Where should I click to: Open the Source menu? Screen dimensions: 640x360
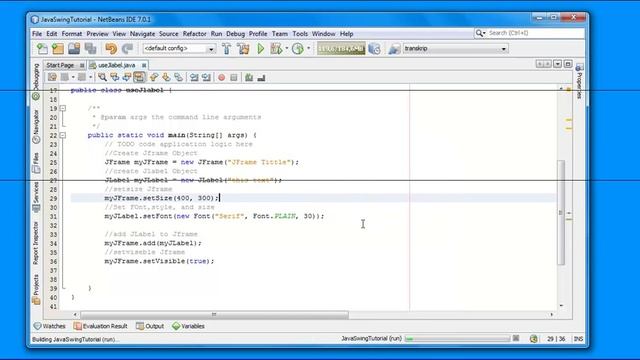[x=169, y=34]
